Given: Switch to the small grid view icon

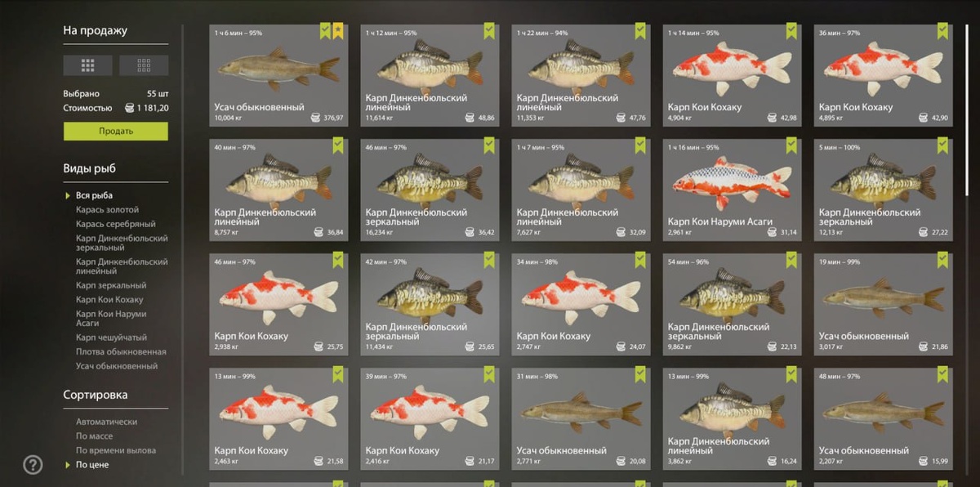Looking at the screenshot, I should 144,65.
